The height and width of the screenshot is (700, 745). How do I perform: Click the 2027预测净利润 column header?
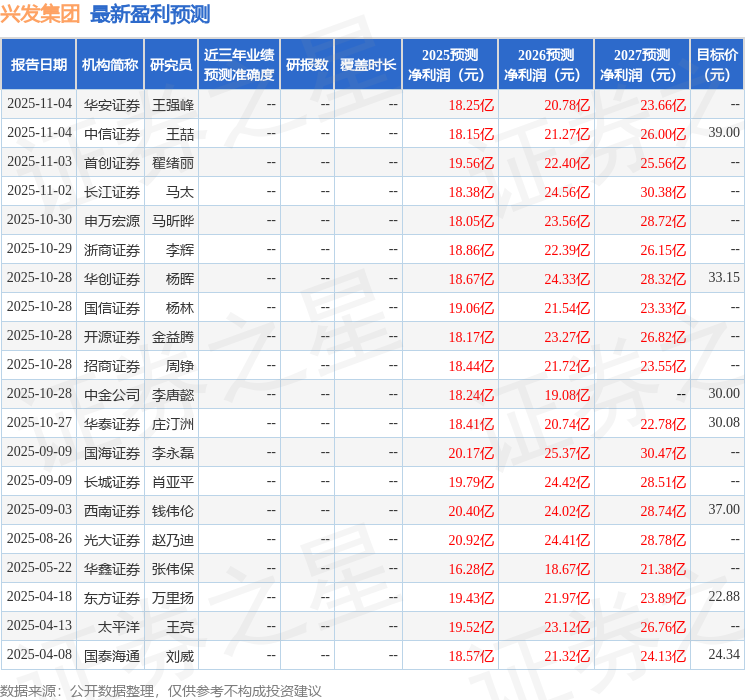click(x=642, y=65)
